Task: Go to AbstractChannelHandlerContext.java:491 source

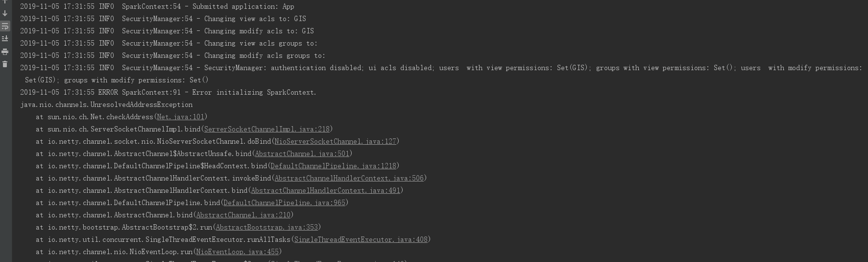Action: pos(325,190)
